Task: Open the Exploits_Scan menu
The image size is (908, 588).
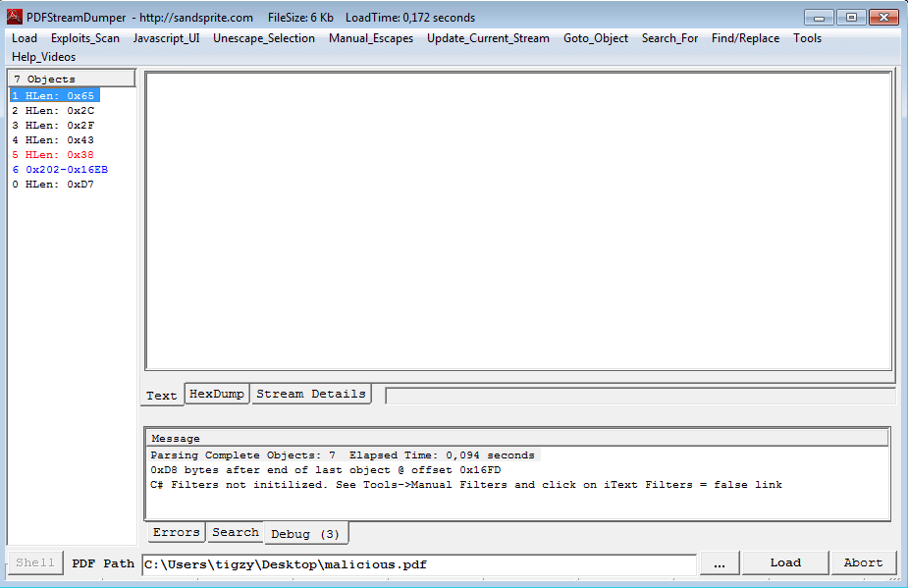Action: click(x=85, y=38)
